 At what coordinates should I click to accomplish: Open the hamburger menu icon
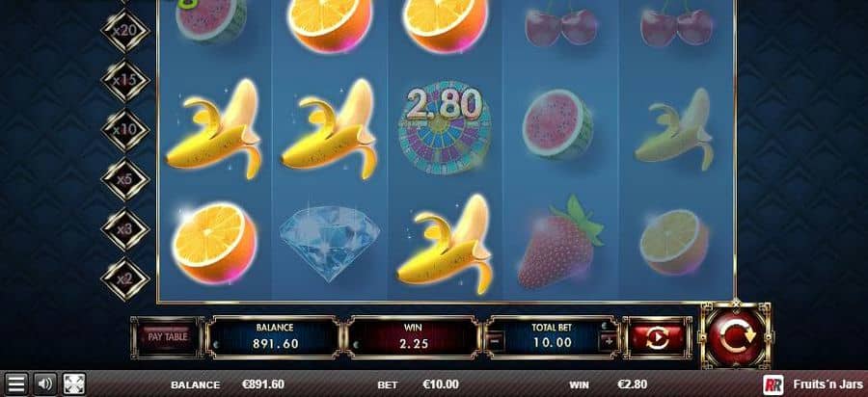(x=16, y=384)
